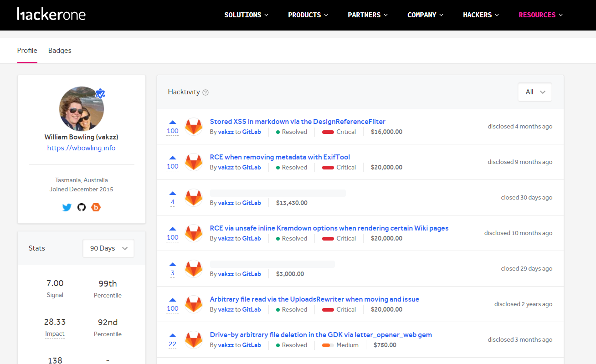Click "disclosed 2 years ago" timestamp
This screenshot has width=596, height=364.
pyautogui.click(x=524, y=304)
